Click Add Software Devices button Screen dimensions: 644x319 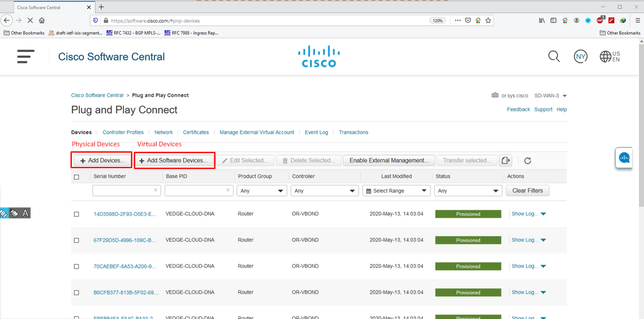click(x=174, y=161)
